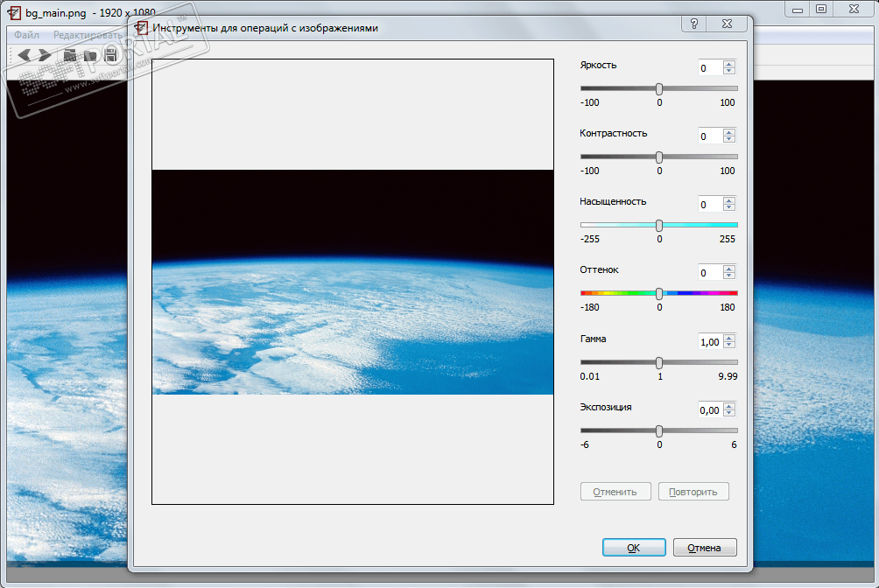The width and height of the screenshot is (879, 588).
Task: Click the -255 saturation scale label
Action: pos(590,240)
